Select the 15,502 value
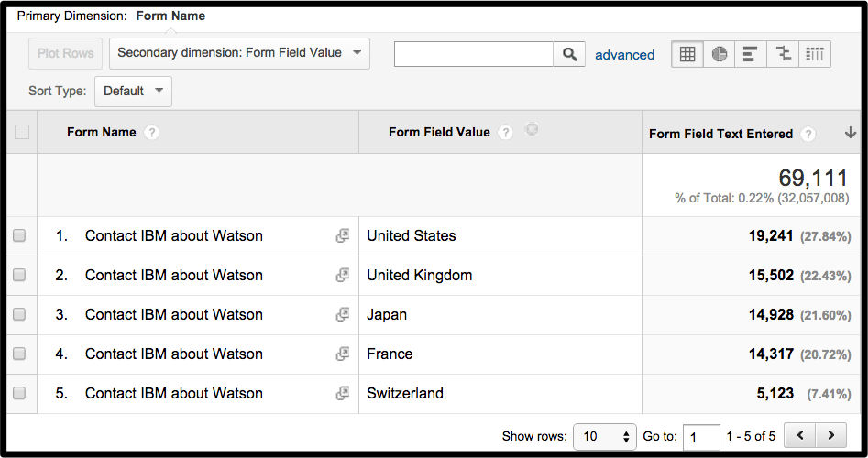 point(771,276)
